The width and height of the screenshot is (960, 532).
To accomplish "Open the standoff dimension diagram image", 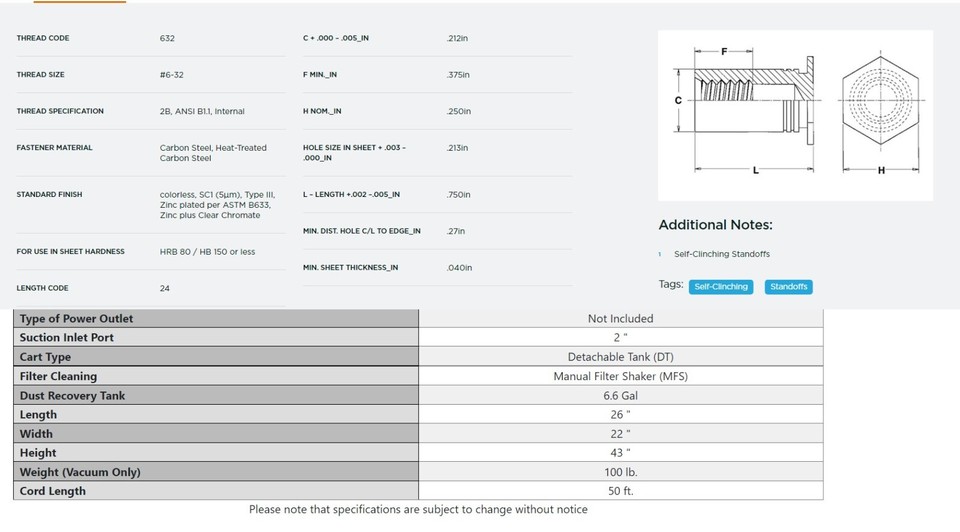I will (x=795, y=116).
